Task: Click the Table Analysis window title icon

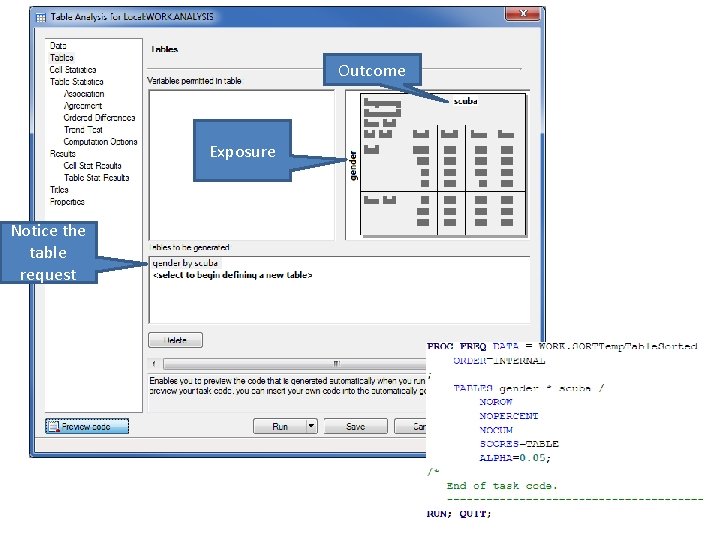Action: click(x=41, y=17)
